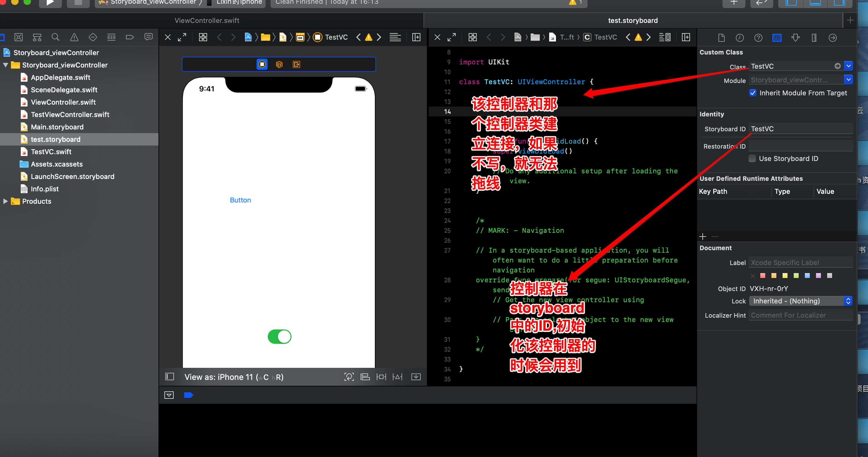
Task: Open the Add New Constraints menu
Action: pyautogui.click(x=381, y=377)
